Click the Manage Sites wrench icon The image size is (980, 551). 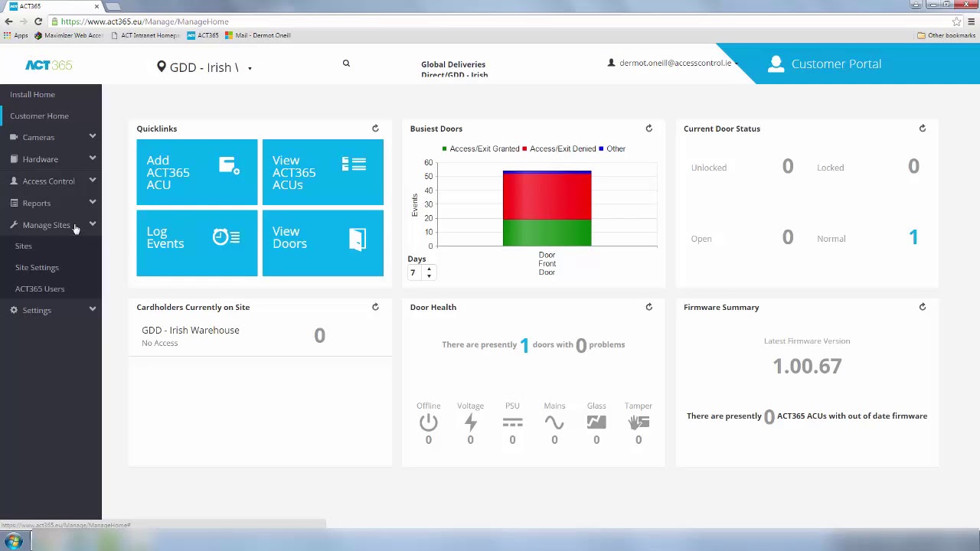tap(14, 225)
